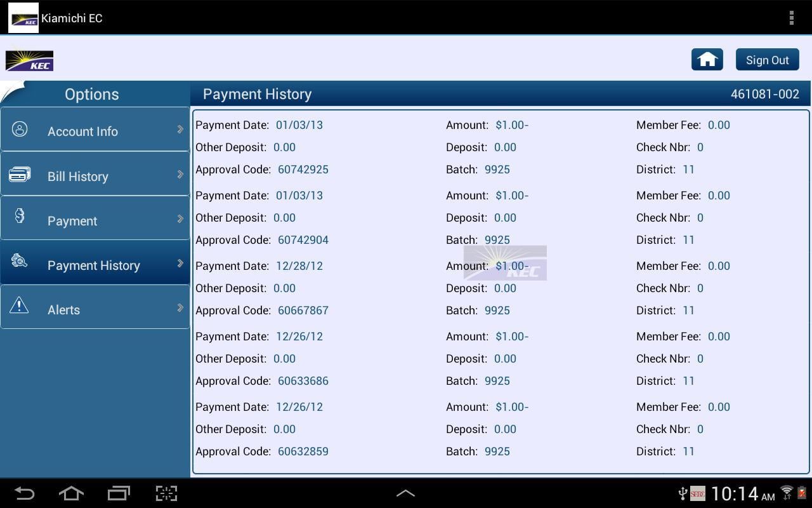Click the Payment History gear icon
The width and height of the screenshot is (812, 508).
(19, 260)
